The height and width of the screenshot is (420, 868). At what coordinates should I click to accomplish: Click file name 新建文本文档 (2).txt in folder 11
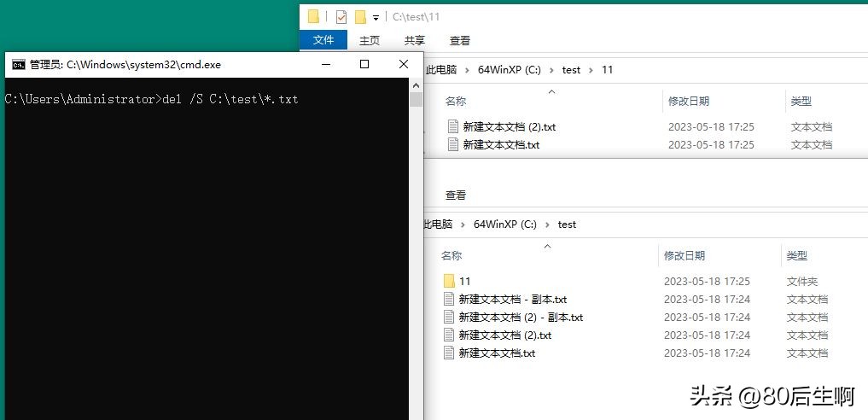pos(510,126)
